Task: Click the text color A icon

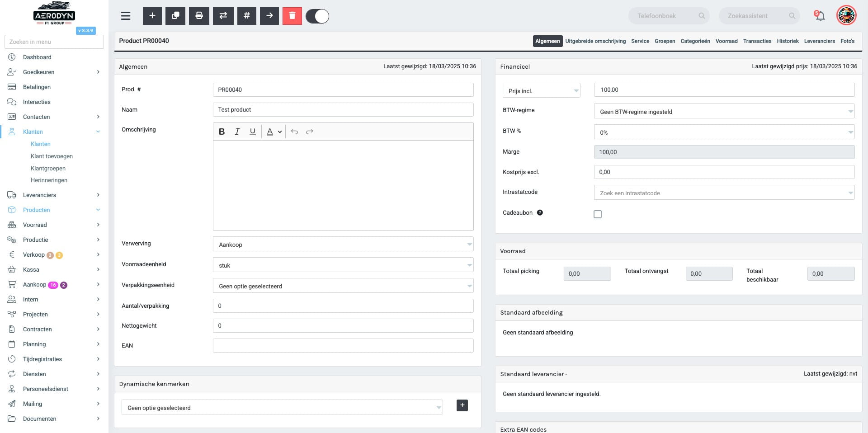Action: (270, 132)
